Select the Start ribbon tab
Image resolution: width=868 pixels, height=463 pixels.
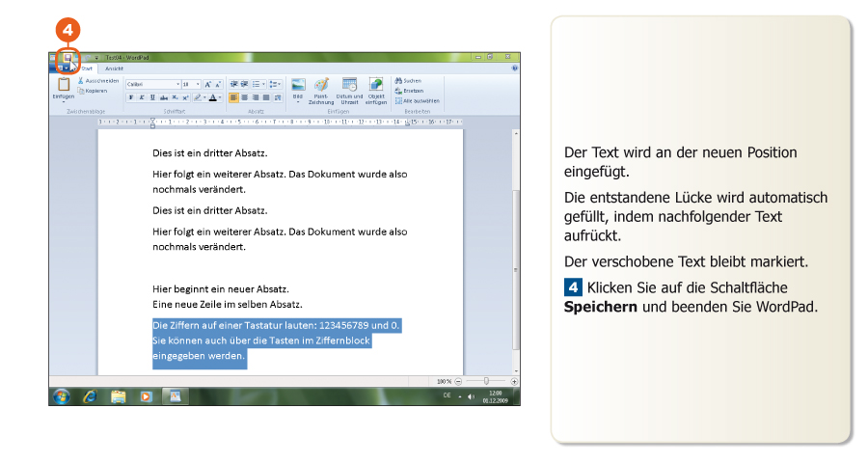(87, 68)
